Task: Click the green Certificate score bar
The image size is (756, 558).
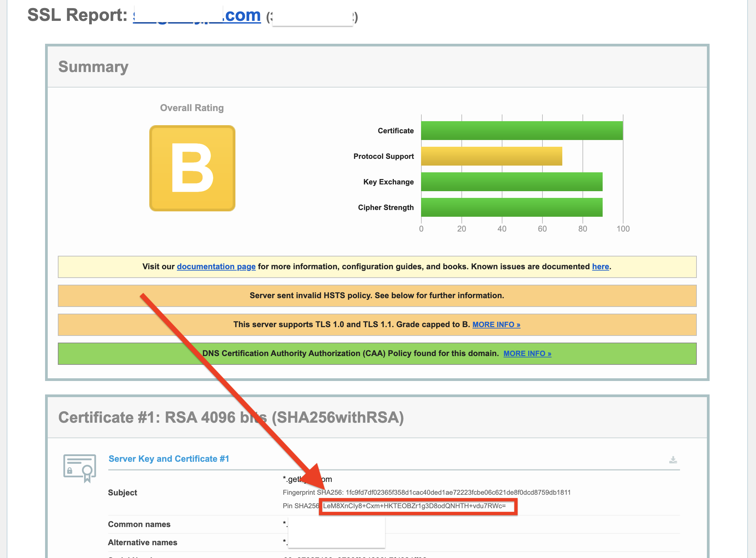Action: pyautogui.click(x=522, y=131)
